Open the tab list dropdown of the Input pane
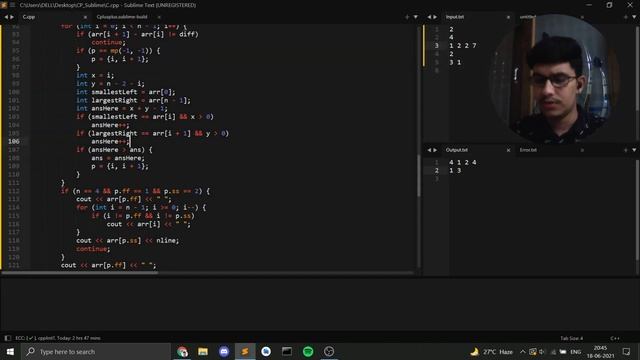 (634, 17)
